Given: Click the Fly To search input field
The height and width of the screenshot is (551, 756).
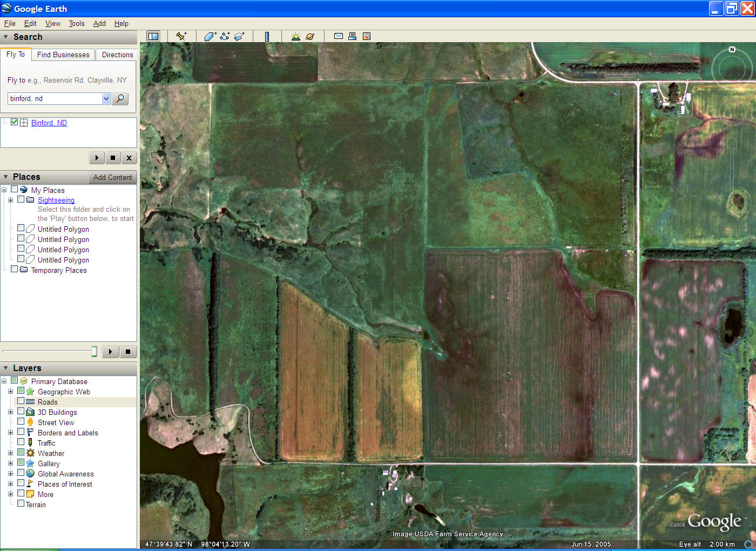Looking at the screenshot, I should [55, 98].
